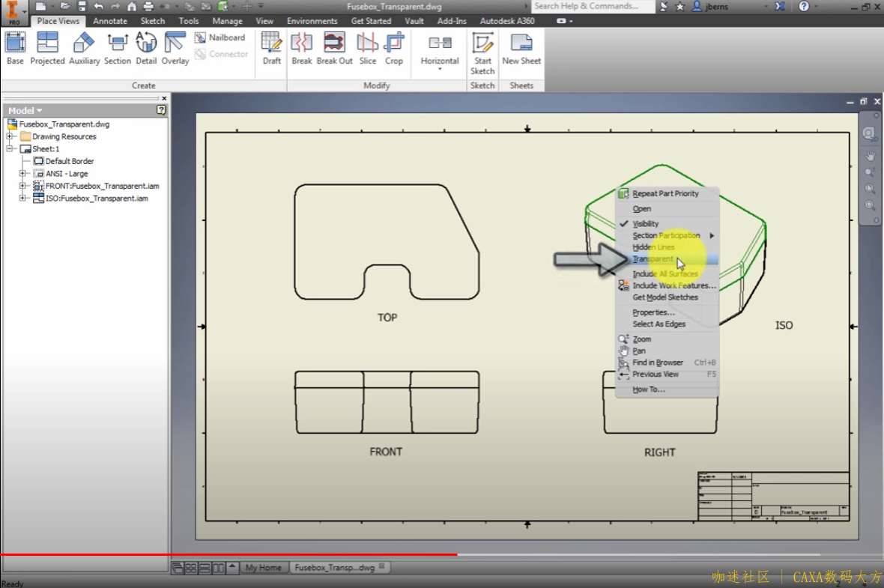The image size is (884, 588).
Task: Enable Transparent in context menu
Action: 653,259
